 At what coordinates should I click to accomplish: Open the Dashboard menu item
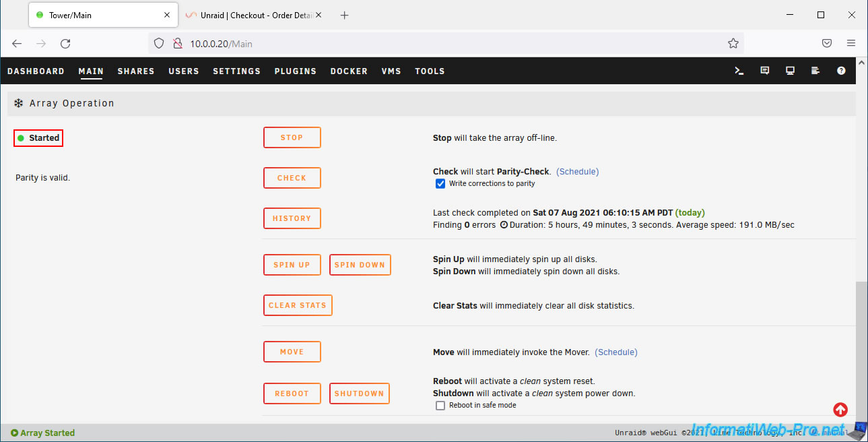point(36,71)
